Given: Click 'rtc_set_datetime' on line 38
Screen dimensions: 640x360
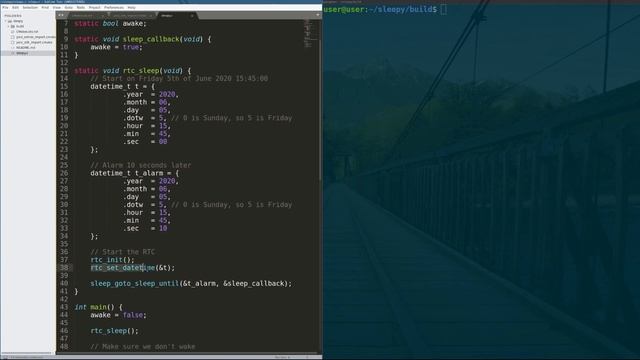Looking at the screenshot, I should point(122,268).
